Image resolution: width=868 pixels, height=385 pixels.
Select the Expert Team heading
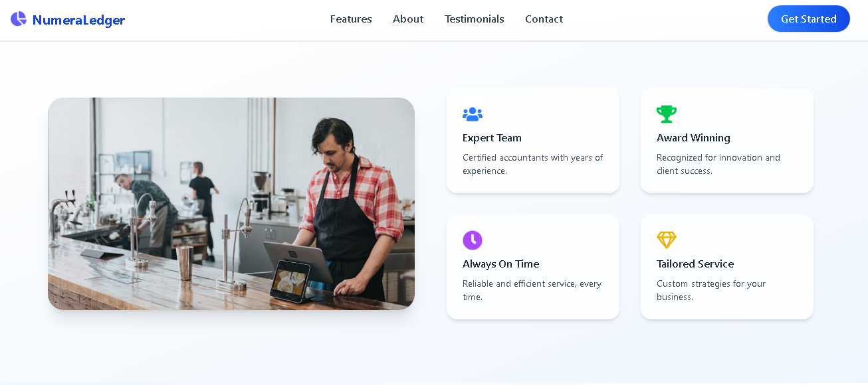[492, 138]
